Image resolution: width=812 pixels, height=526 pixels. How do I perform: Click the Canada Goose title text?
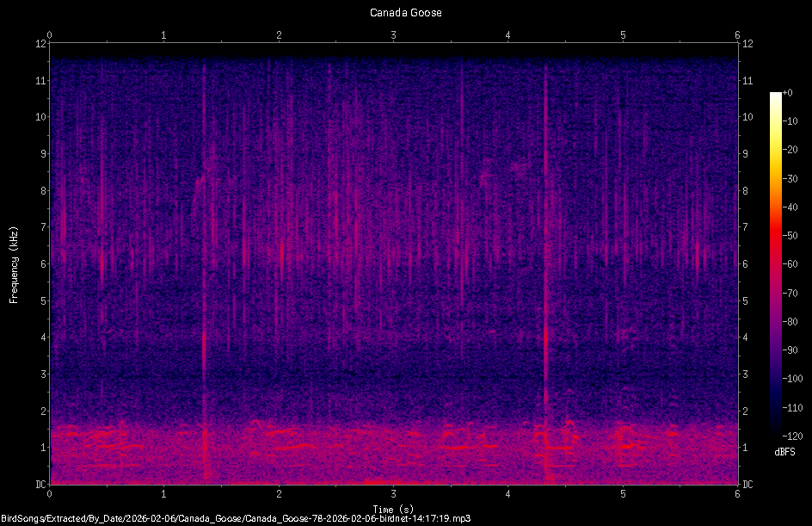click(x=404, y=12)
